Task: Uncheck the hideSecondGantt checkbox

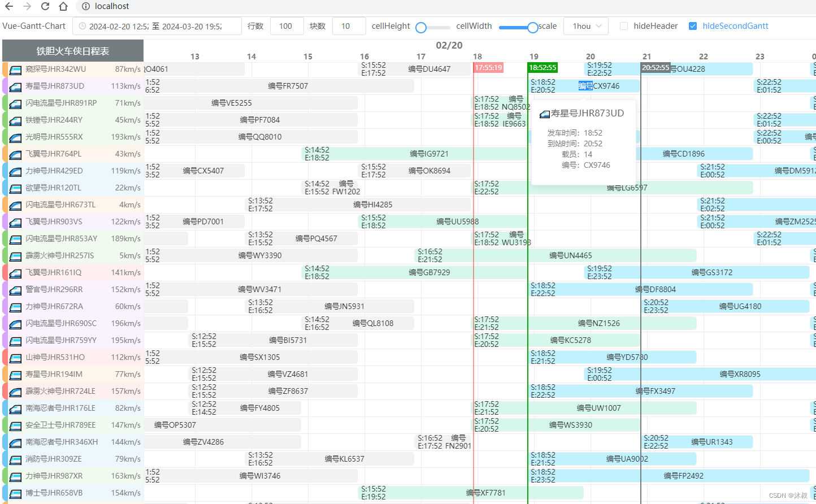Action: [x=693, y=26]
